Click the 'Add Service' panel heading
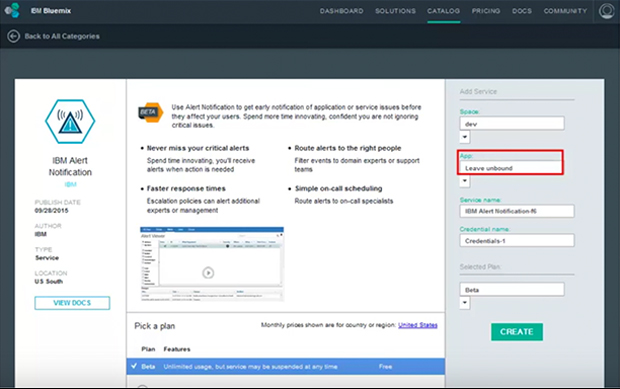This screenshot has width=620, height=389. point(478,92)
